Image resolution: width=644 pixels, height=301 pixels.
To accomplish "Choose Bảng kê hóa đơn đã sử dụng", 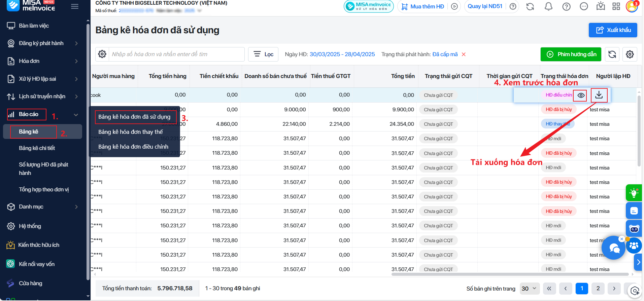I will (134, 117).
